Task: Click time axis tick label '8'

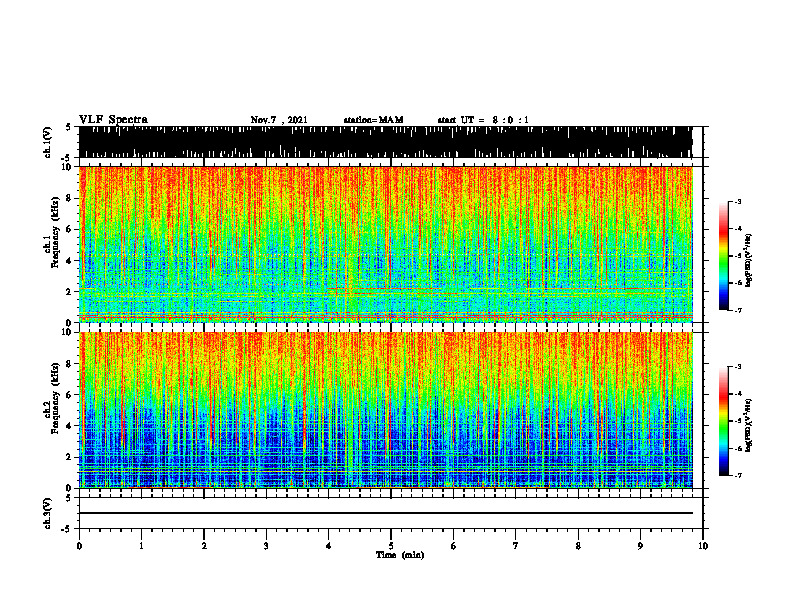Action: [x=578, y=546]
